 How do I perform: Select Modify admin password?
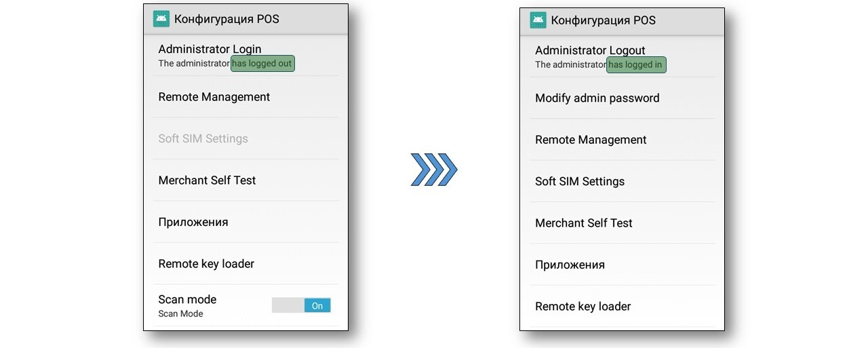click(622, 98)
